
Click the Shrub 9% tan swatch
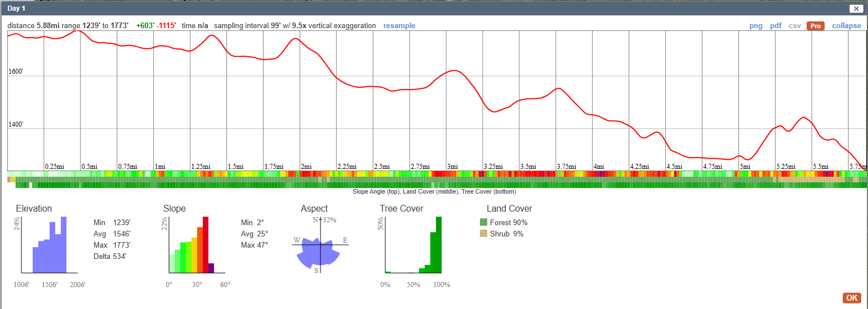(x=483, y=234)
